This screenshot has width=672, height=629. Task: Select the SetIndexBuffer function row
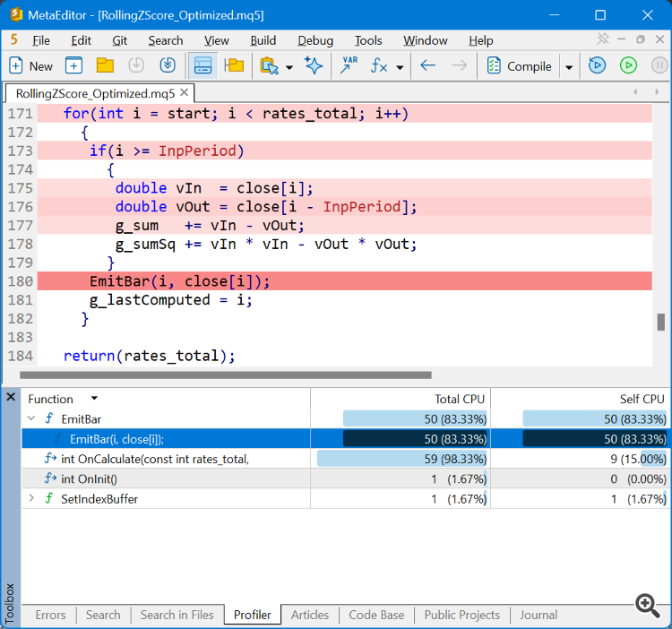pos(346,499)
